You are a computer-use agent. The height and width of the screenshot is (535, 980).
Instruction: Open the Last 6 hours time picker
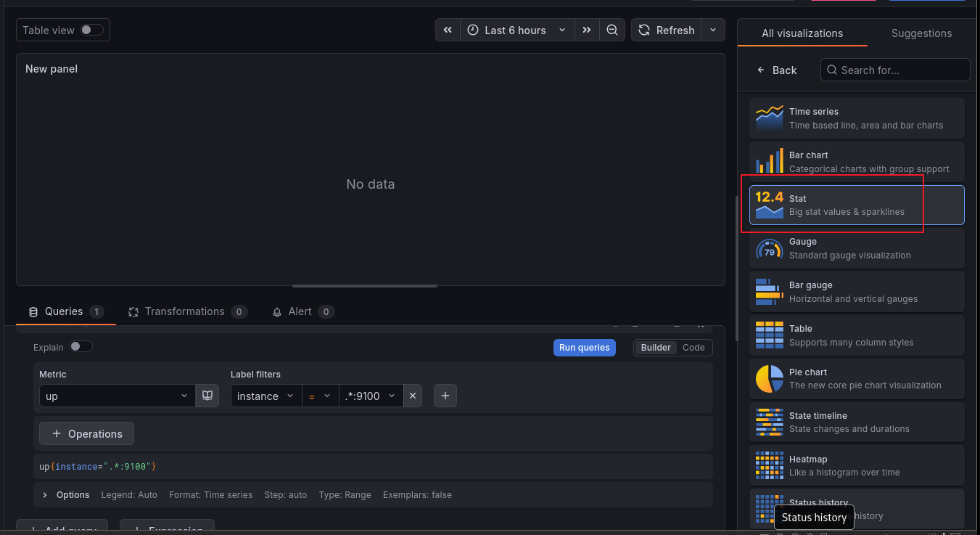coord(516,30)
